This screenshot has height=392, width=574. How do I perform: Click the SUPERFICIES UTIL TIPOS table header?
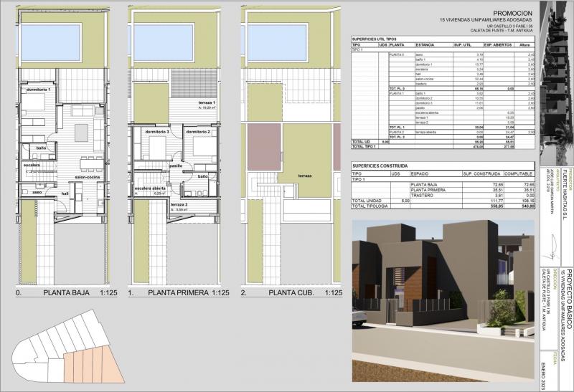[375, 39]
